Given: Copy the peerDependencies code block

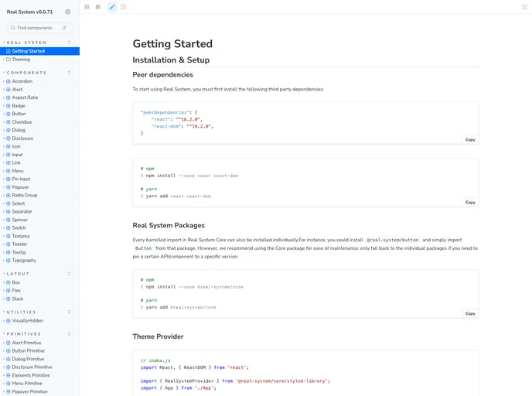Looking at the screenshot, I should pos(470,139).
